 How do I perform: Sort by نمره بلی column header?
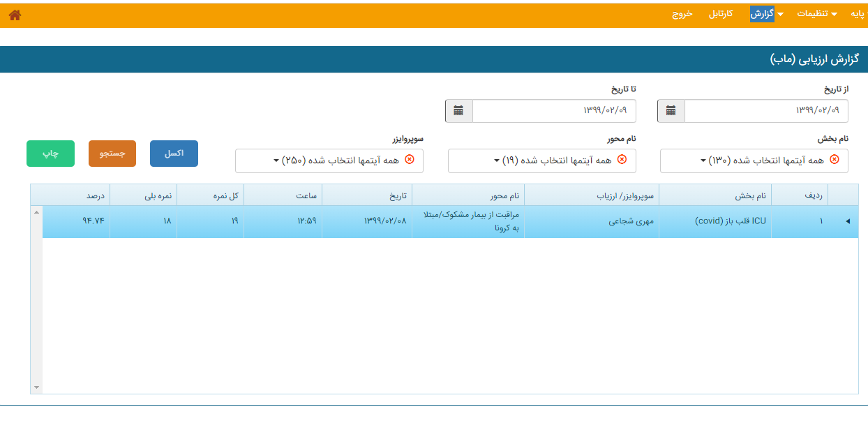[143, 195]
